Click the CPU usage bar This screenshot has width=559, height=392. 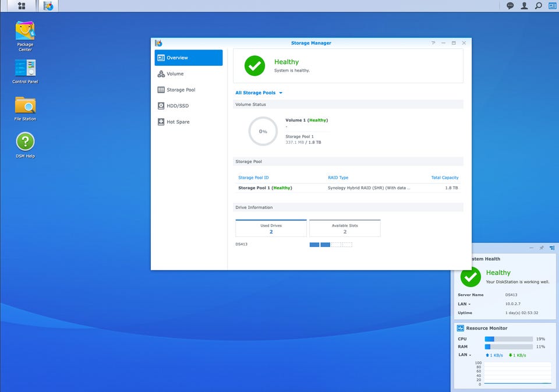tap(509, 339)
